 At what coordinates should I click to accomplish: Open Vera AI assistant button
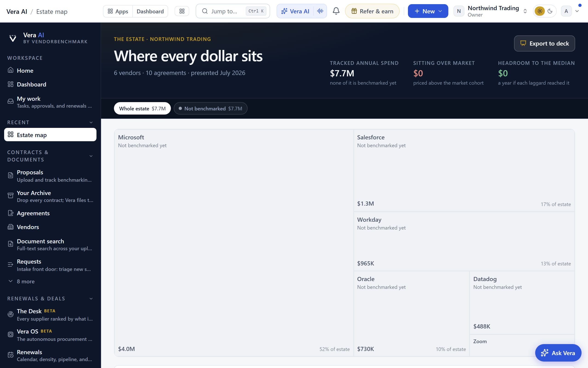(295, 11)
